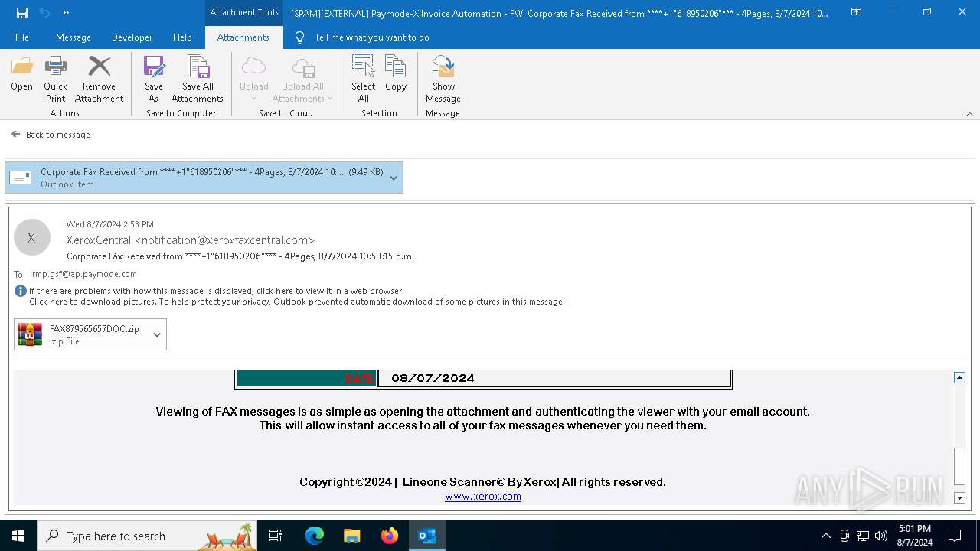Click the message body scrollbar thumb
The image size is (980, 551).
coord(959,465)
